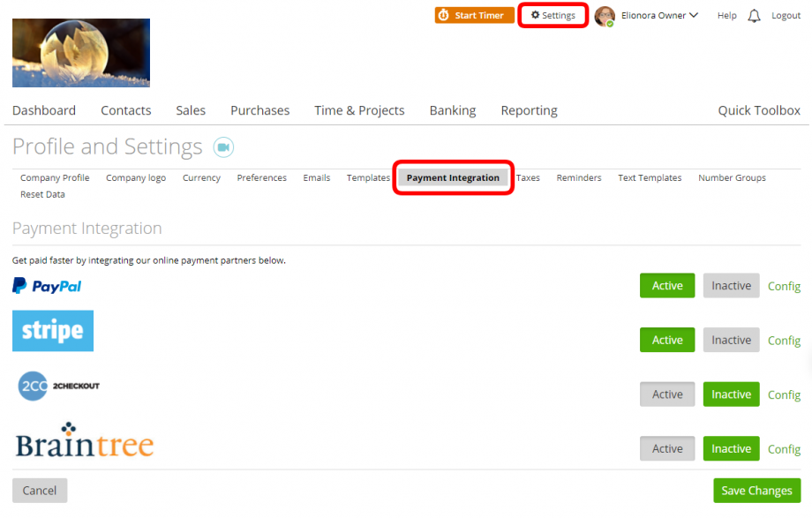Click the company logo photo
This screenshot has height=518, width=812.
(80, 53)
